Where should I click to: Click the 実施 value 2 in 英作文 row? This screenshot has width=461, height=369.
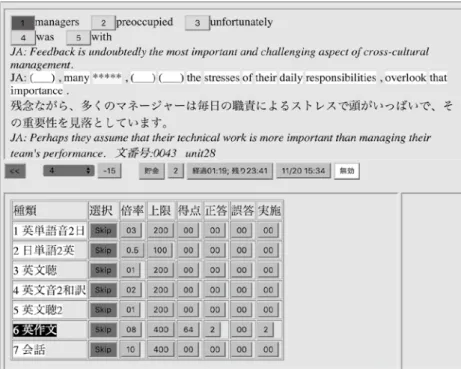(266, 330)
